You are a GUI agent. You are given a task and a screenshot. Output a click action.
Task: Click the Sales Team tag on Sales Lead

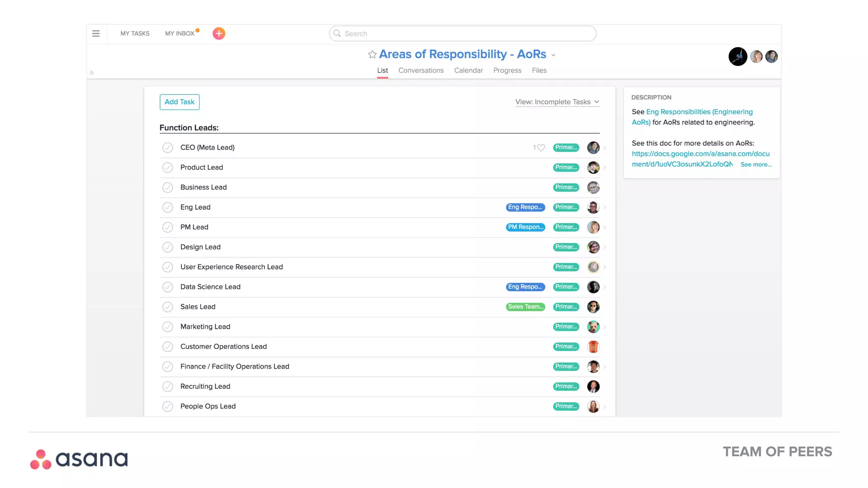pyautogui.click(x=525, y=307)
